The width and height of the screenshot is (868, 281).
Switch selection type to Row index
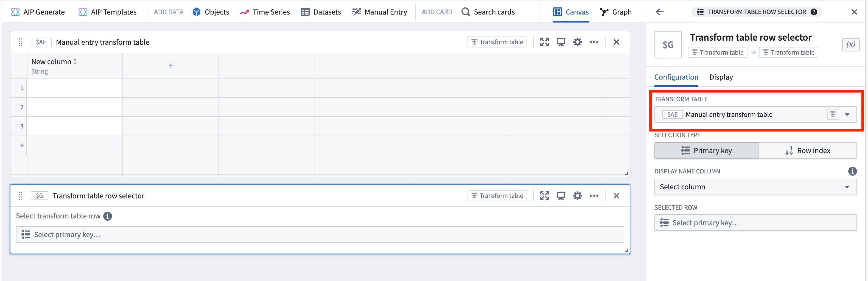click(807, 151)
